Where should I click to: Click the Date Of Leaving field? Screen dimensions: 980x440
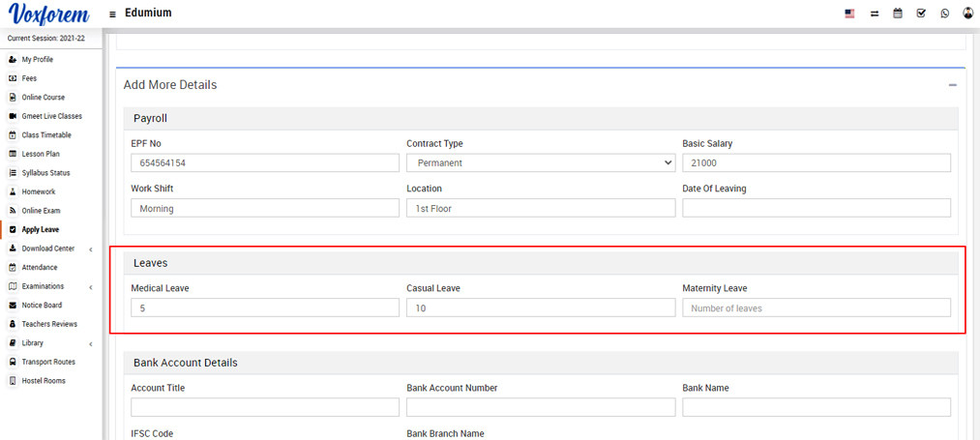(x=816, y=208)
